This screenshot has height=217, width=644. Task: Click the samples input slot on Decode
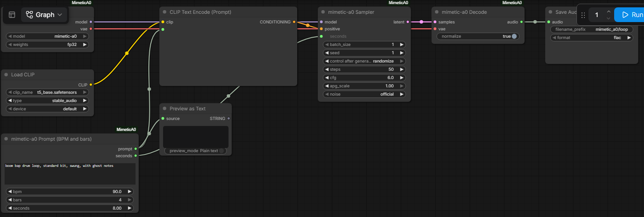click(435, 22)
